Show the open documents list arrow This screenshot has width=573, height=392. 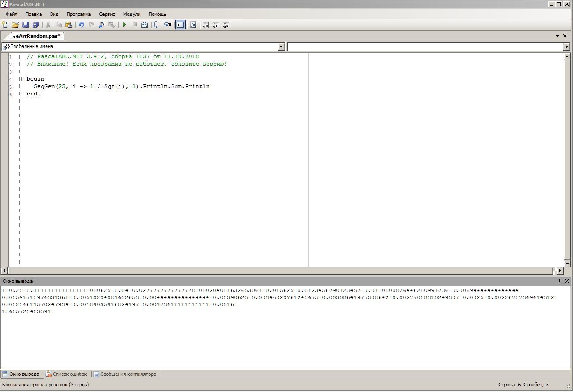pos(558,36)
